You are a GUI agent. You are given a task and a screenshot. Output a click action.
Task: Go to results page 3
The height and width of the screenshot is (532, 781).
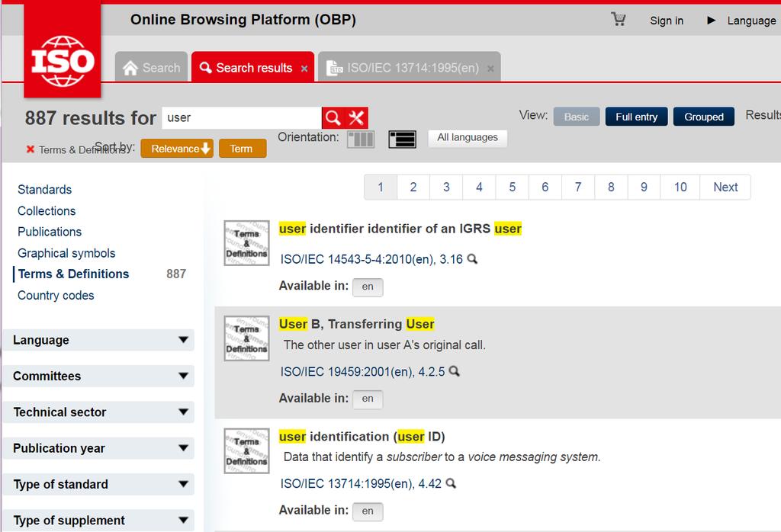coord(446,187)
